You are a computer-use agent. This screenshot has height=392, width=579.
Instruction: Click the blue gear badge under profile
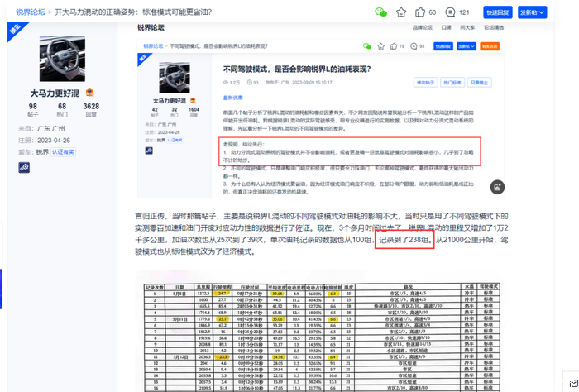click(x=24, y=167)
